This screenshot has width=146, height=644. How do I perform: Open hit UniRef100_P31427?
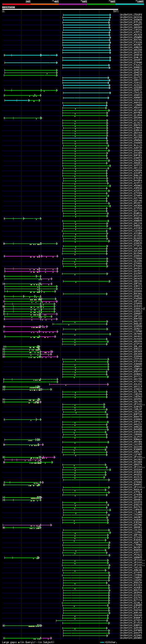tap(131, 65)
